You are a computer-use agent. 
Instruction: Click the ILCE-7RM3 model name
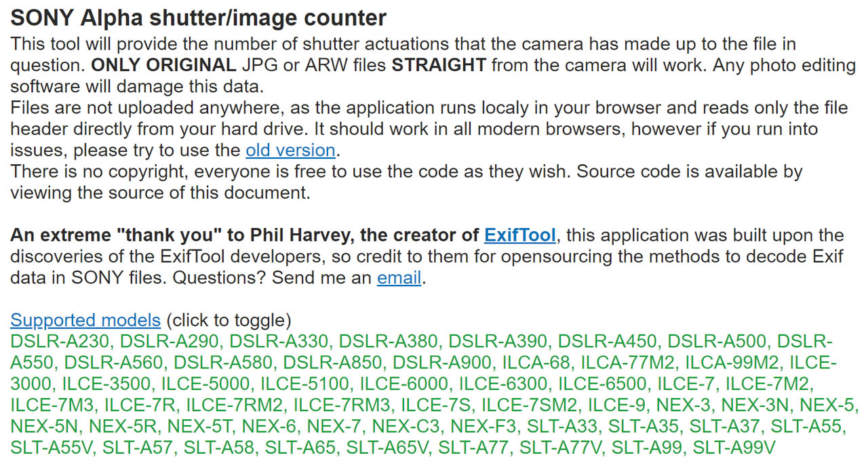(x=341, y=406)
